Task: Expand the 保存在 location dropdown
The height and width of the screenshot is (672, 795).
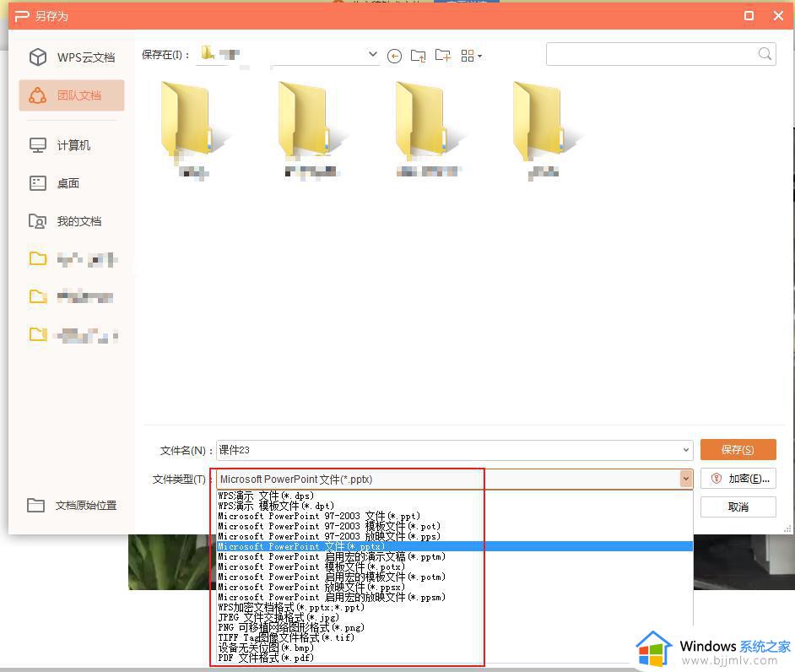Action: (x=373, y=54)
